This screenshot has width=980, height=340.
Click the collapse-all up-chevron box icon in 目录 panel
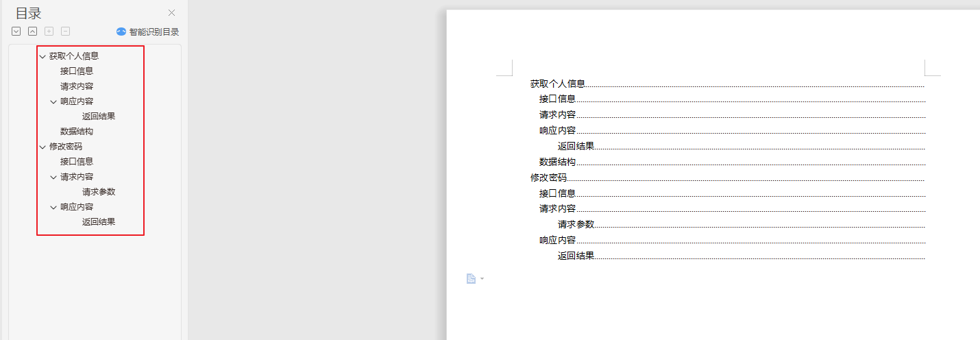[x=32, y=32]
